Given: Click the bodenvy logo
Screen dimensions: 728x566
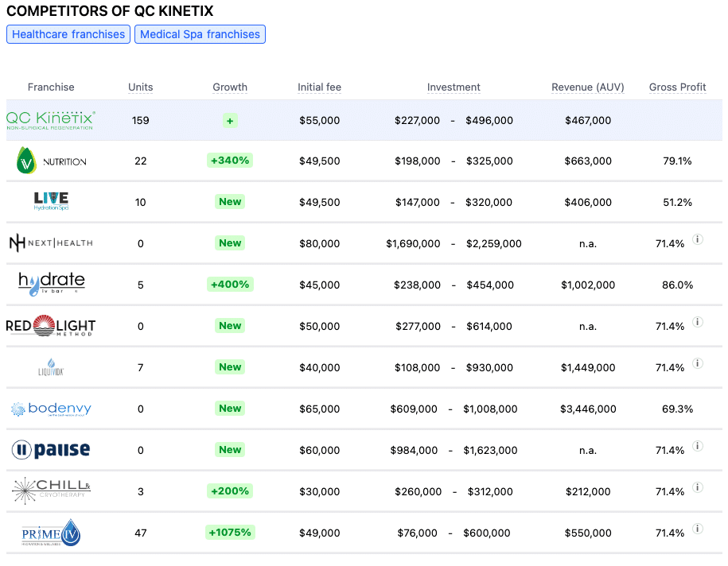Looking at the screenshot, I should click(x=51, y=409).
